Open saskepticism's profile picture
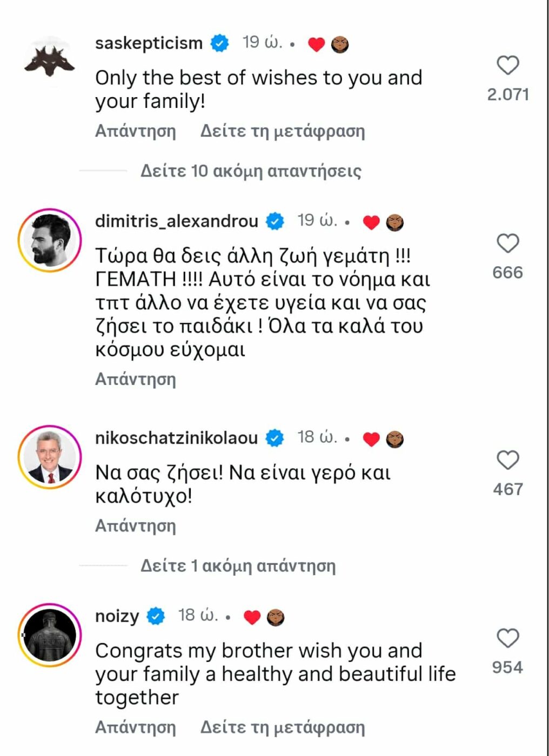Screen dimensions: 549x756 [50, 61]
